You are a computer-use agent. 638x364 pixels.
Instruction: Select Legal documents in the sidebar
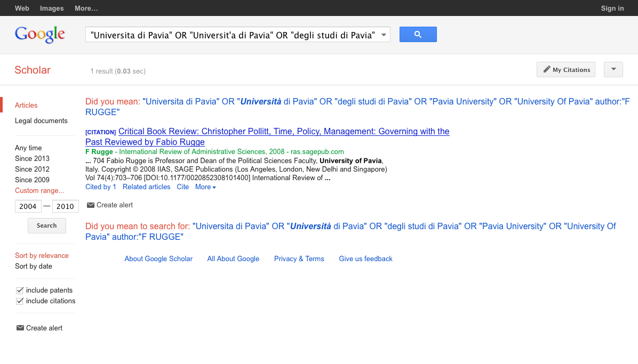[x=41, y=121]
